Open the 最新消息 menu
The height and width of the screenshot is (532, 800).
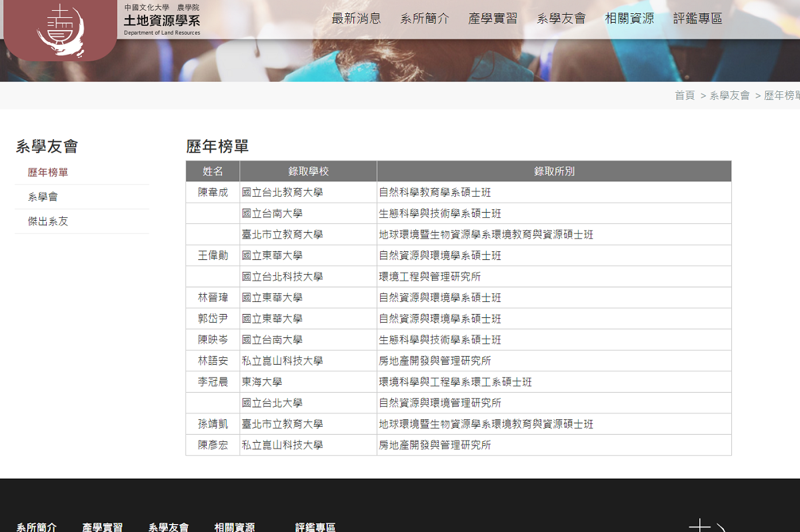356,19
